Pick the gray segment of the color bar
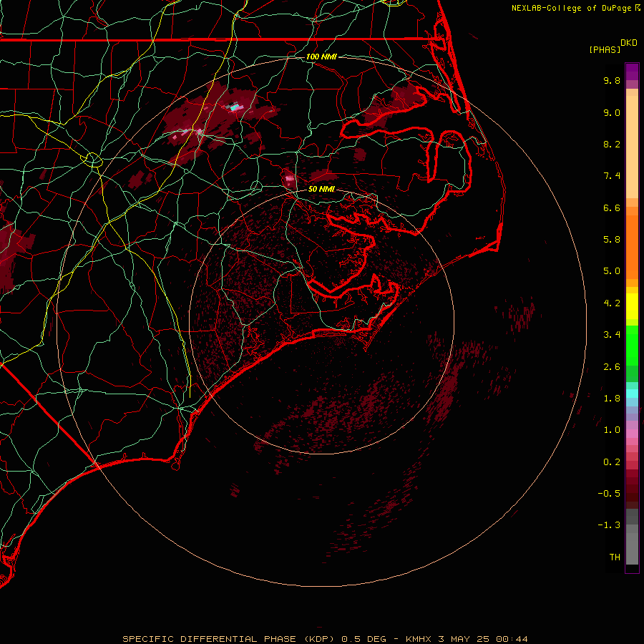The image size is (644, 644). tap(632, 538)
